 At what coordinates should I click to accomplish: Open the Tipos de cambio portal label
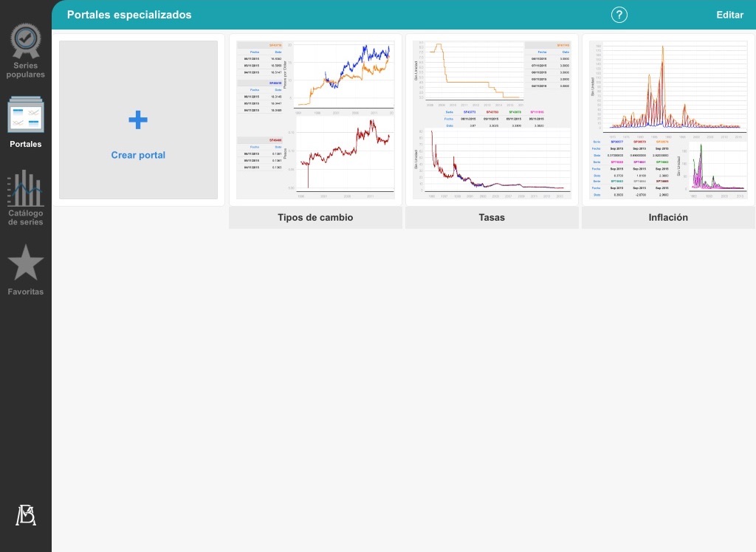tap(315, 218)
